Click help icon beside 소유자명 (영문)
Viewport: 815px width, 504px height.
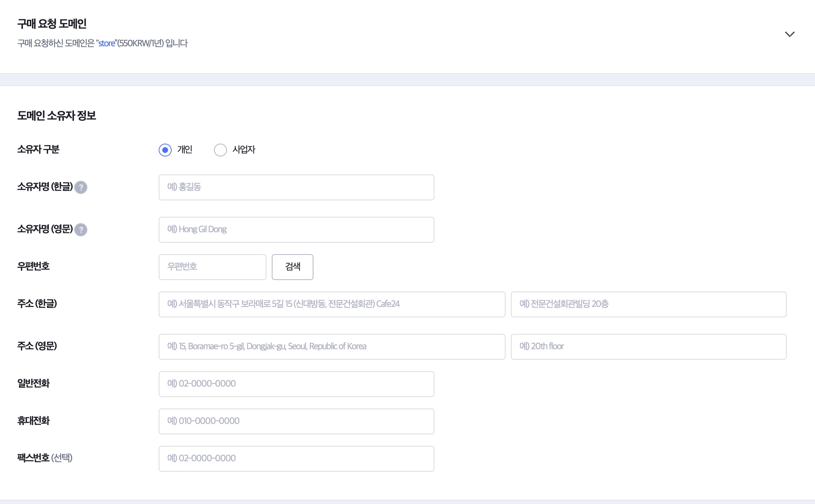81,230
